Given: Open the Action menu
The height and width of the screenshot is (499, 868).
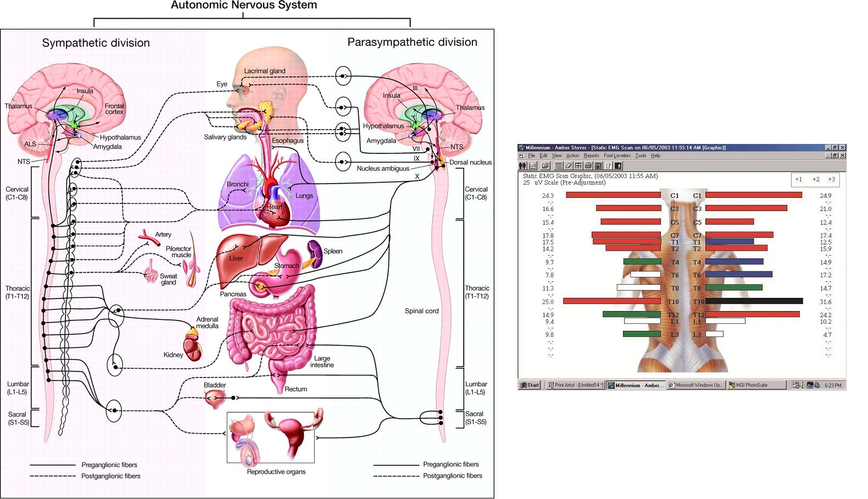Looking at the screenshot, I should 572,156.
